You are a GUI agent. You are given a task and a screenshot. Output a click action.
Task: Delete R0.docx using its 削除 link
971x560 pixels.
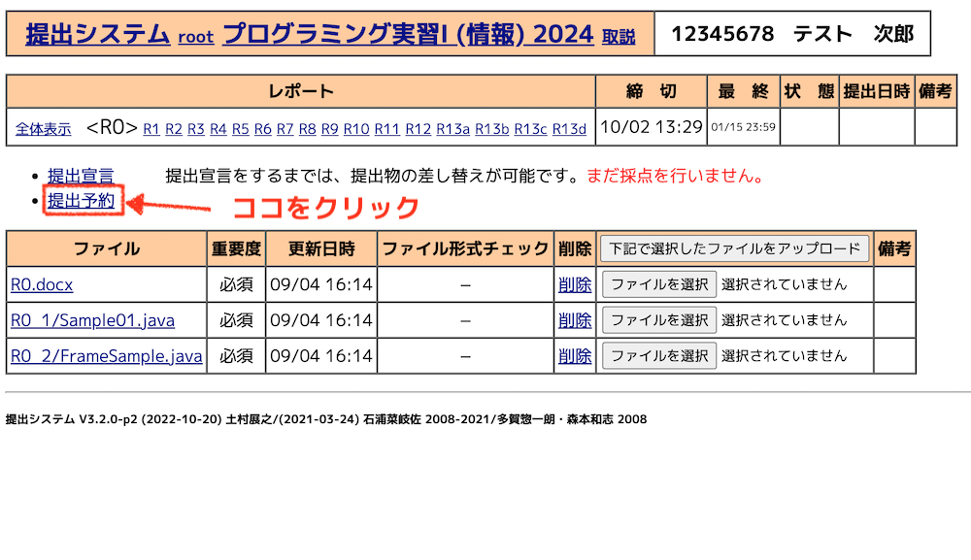pyautogui.click(x=575, y=284)
